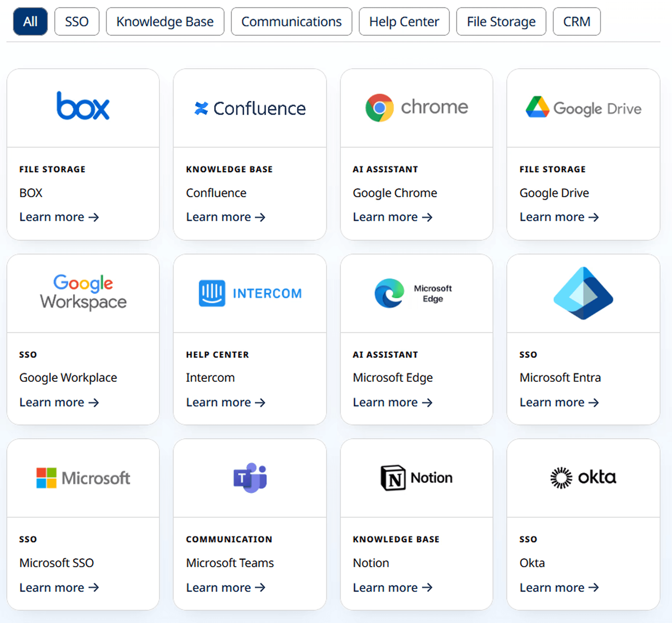
Task: Show Communications integrations
Action: coord(291,21)
